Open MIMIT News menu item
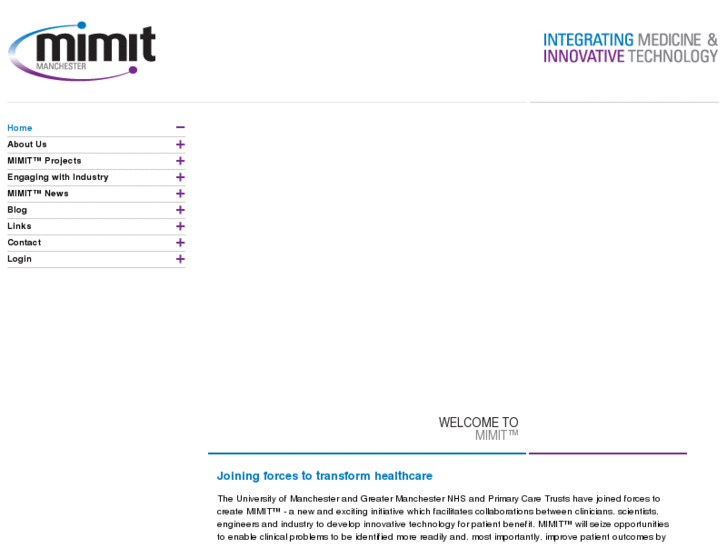Viewport: 727px width, 545px height. [38, 193]
